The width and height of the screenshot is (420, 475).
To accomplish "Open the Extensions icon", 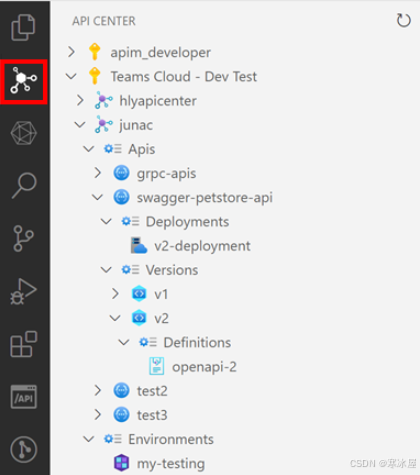I will pos(23,344).
